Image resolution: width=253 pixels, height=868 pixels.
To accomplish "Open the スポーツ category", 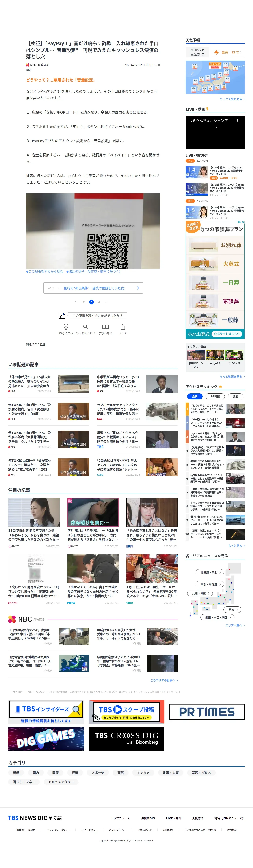I will (98, 773).
